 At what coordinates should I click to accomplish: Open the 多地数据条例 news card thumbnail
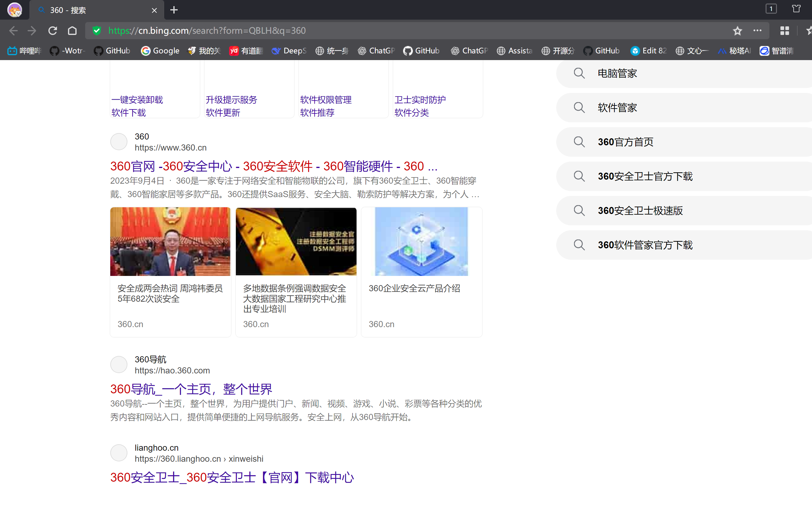(296, 242)
